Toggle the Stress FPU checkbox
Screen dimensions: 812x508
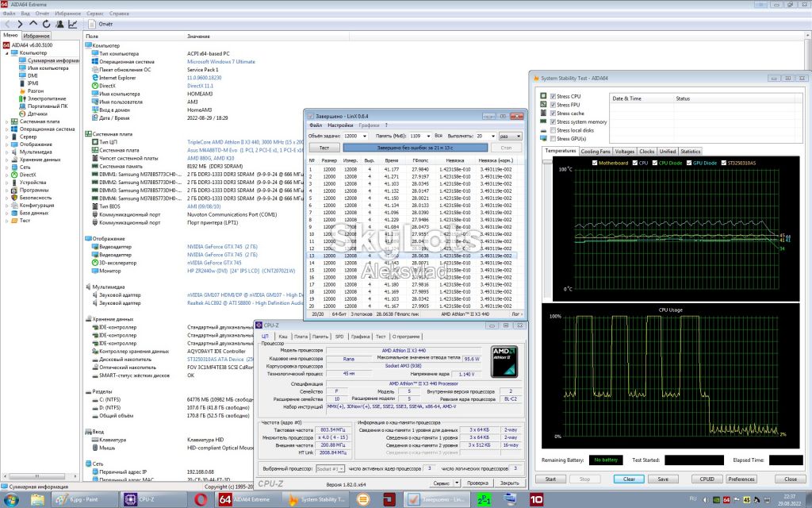coord(553,105)
